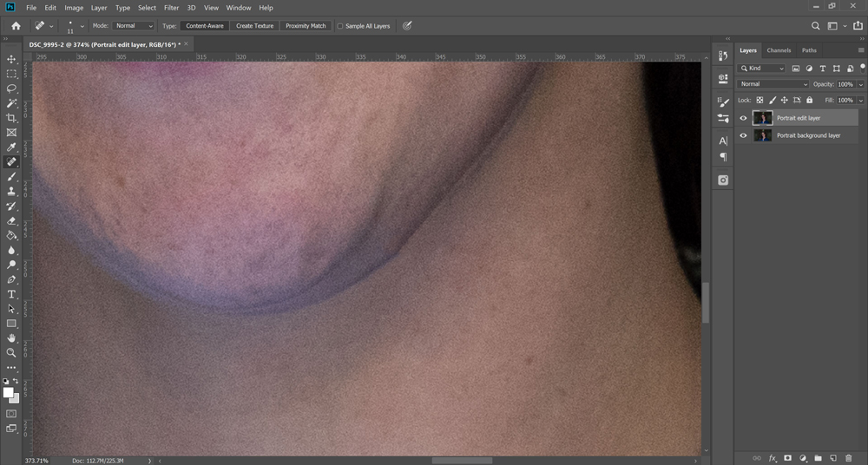The image size is (868, 465).
Task: Enable Sample All Layers checkbox
Action: 340,26
